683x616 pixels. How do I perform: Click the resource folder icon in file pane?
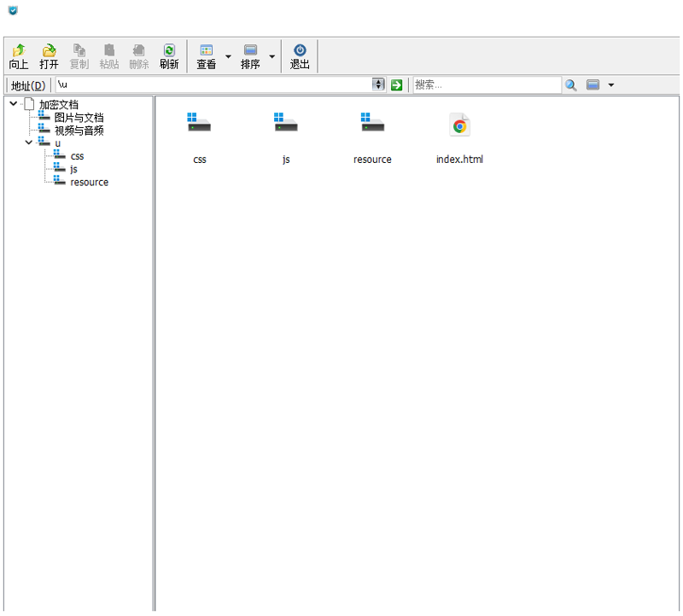pyautogui.click(x=372, y=122)
